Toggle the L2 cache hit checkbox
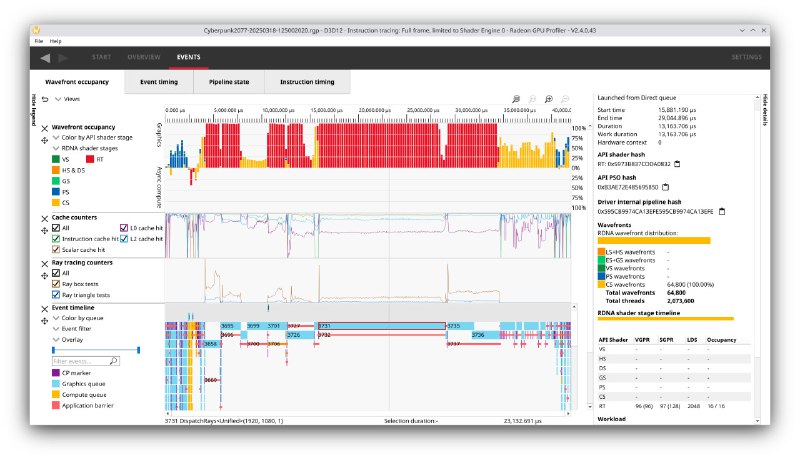This screenshot has width=800, height=460. 124,239
